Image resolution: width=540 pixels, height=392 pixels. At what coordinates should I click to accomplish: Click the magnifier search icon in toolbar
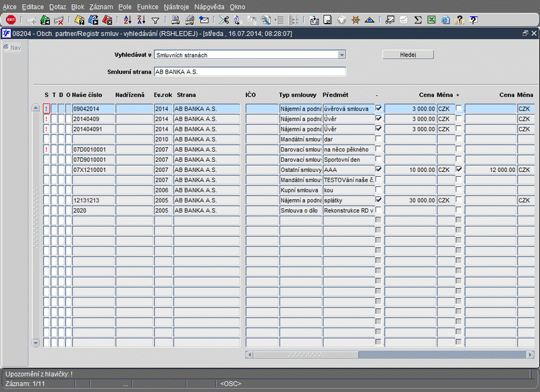point(265,20)
